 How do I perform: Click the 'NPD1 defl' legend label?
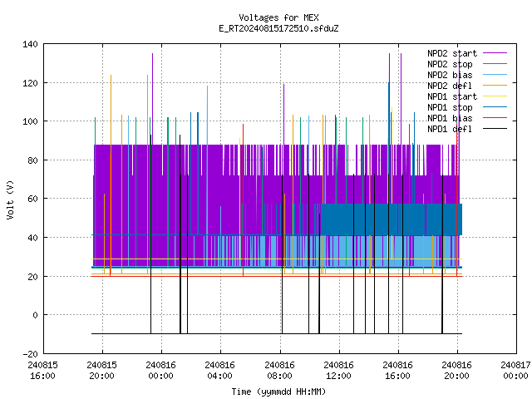click(450, 130)
